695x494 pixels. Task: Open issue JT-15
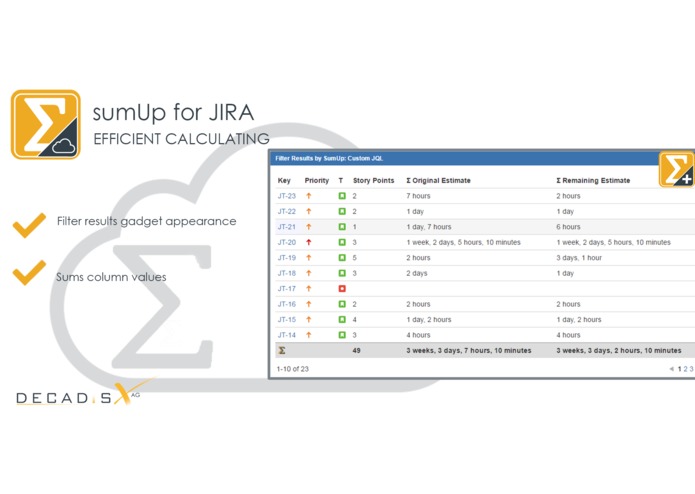coord(287,319)
